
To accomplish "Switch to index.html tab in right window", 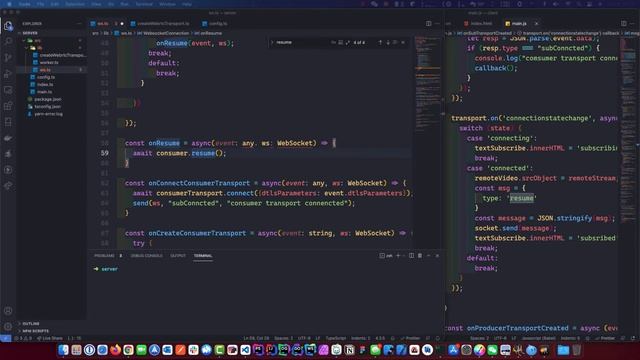I will 478,24.
